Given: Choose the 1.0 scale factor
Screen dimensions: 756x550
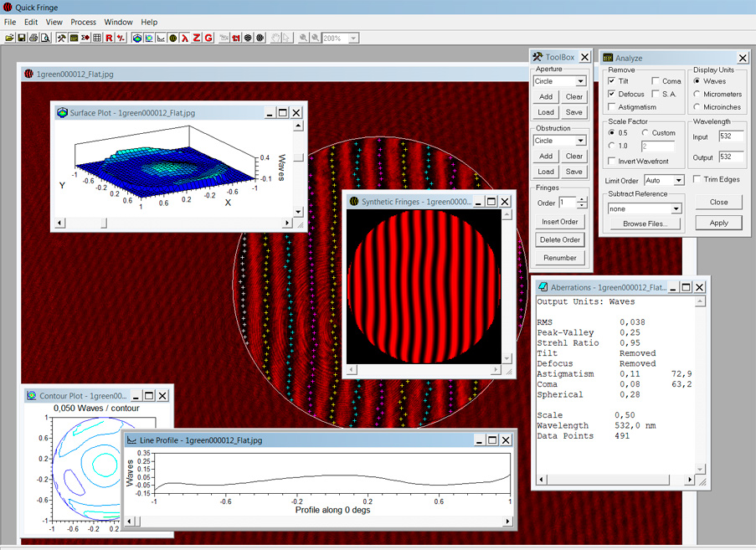Looking at the screenshot, I should point(611,146).
